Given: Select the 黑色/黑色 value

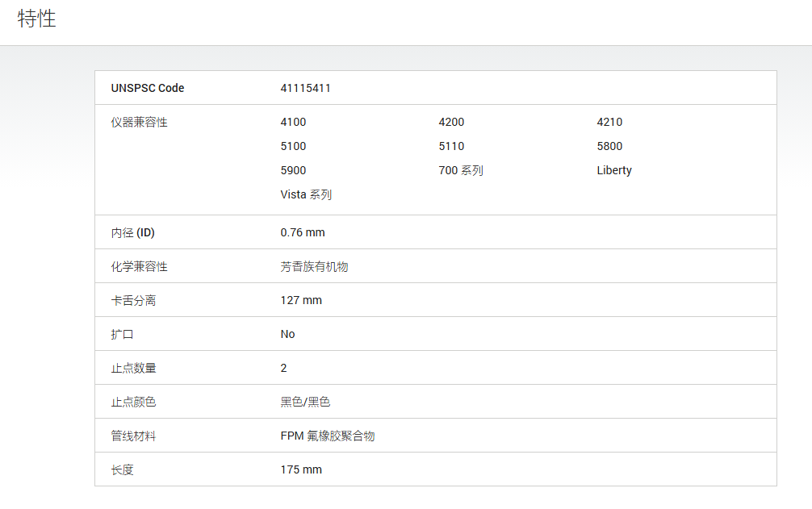Looking at the screenshot, I should (x=305, y=402).
